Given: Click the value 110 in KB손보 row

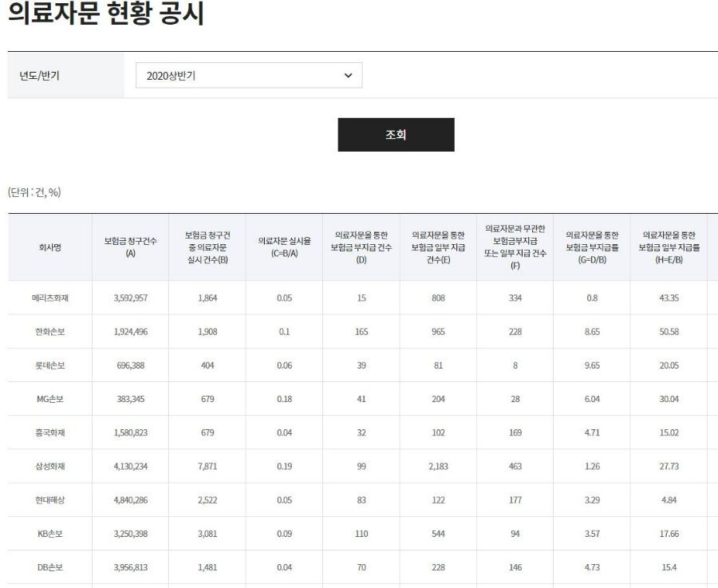Looking at the screenshot, I should tap(361, 534).
